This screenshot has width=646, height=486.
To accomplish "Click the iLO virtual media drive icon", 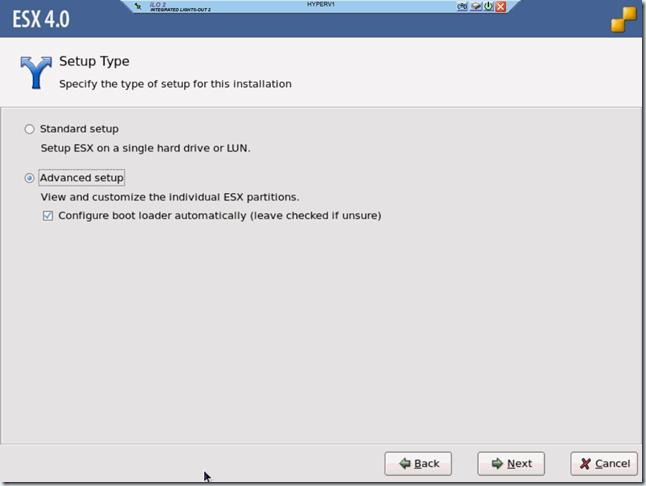I will pos(476,6).
